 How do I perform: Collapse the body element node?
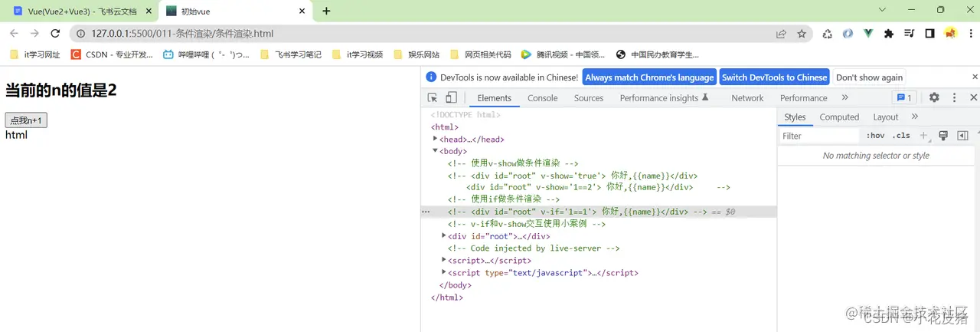tap(436, 151)
